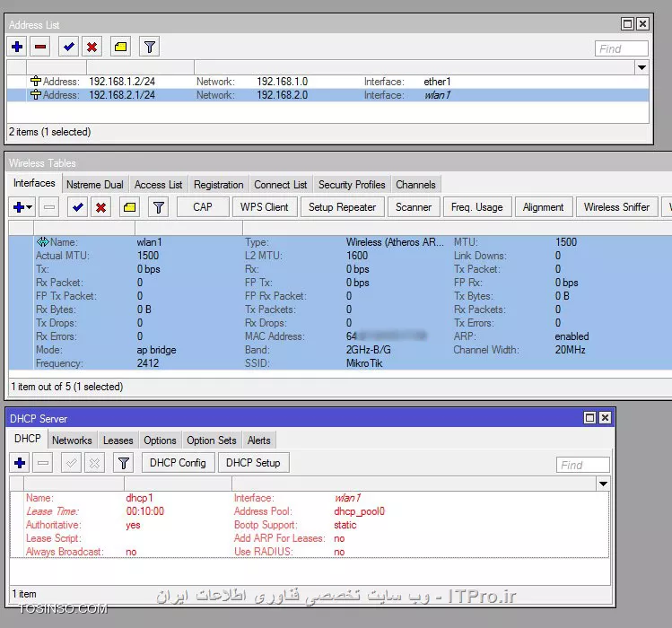Add new address in Address List window
The image size is (672, 628).
17,47
